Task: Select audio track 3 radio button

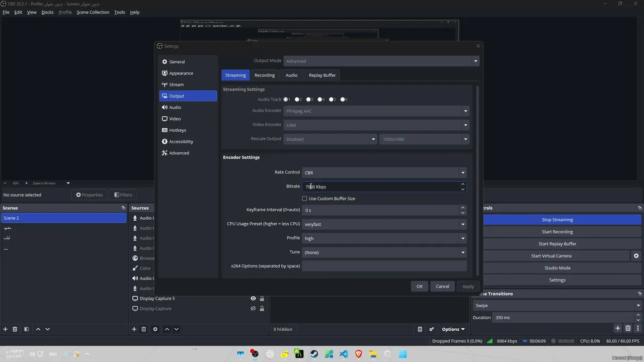Action: pos(309,100)
